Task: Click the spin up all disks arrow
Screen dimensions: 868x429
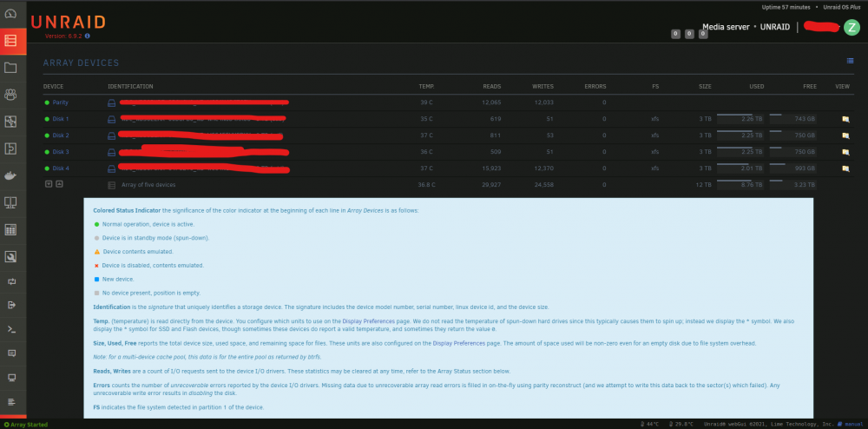Action: pyautogui.click(x=59, y=184)
